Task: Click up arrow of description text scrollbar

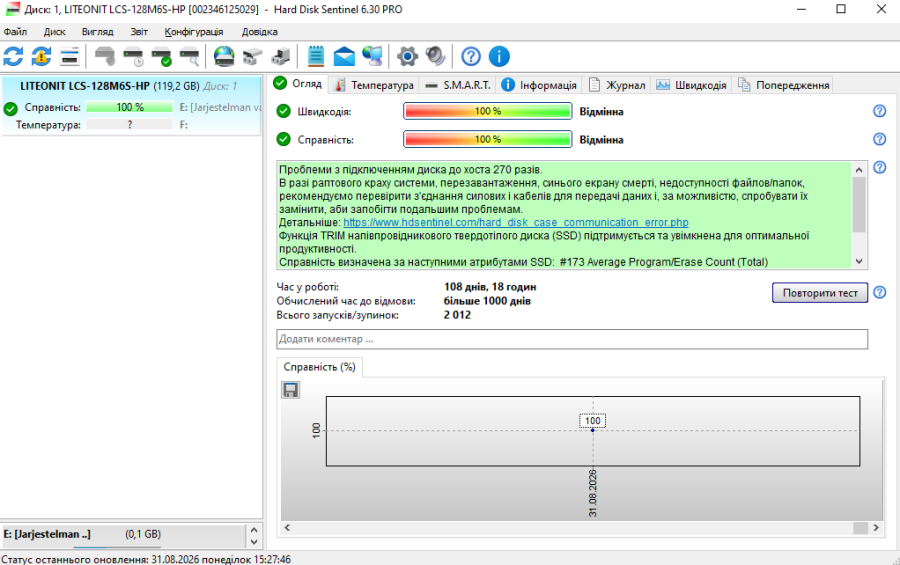Action: [x=859, y=170]
